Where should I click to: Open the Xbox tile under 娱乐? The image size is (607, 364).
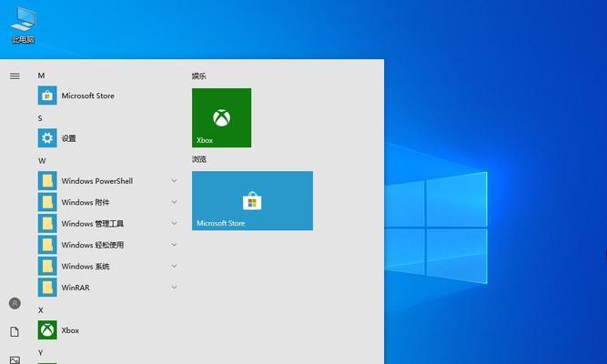click(x=221, y=117)
